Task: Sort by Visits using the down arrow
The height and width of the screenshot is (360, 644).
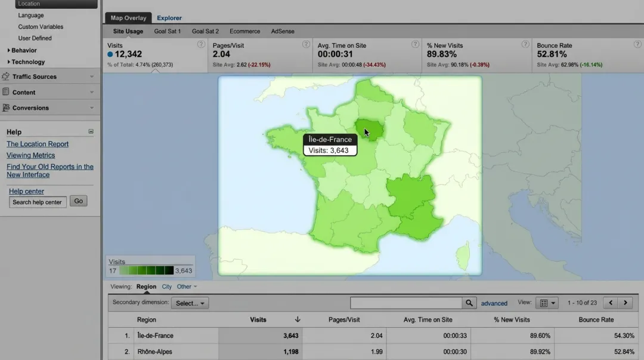Action: pyautogui.click(x=298, y=319)
